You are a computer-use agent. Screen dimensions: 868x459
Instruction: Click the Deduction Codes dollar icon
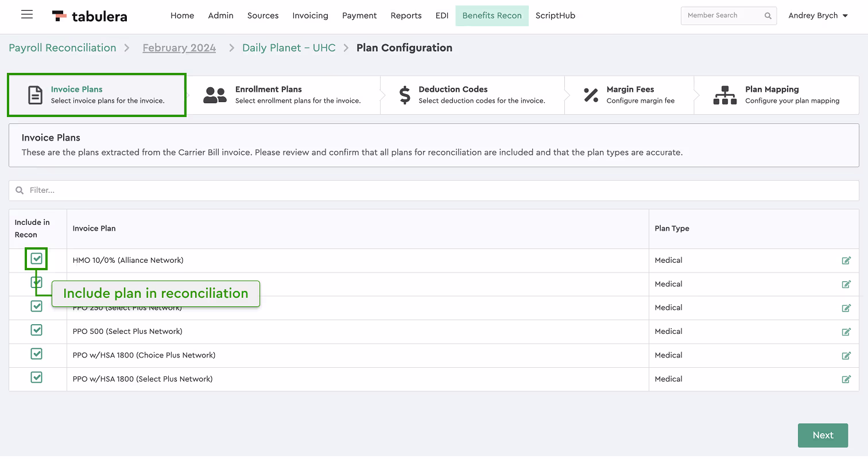[405, 95]
